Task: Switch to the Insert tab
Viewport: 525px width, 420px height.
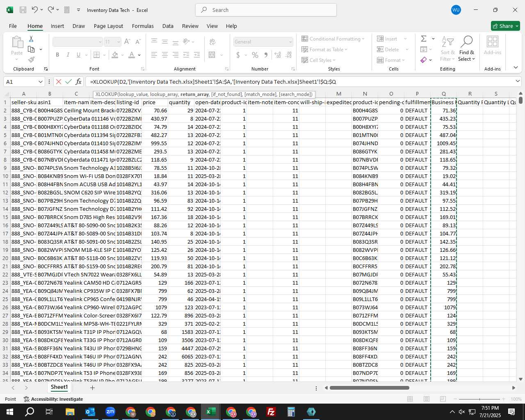Action: [57, 26]
